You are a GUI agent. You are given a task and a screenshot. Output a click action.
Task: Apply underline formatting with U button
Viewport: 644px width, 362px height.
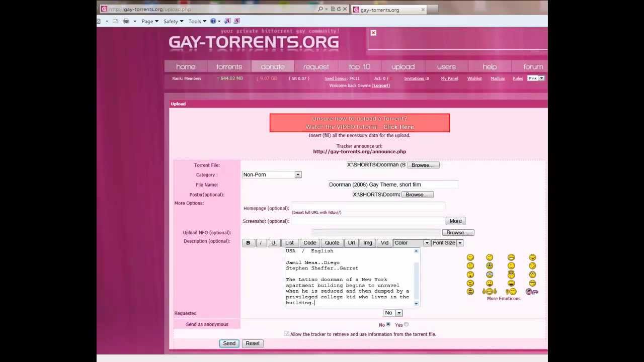(273, 243)
